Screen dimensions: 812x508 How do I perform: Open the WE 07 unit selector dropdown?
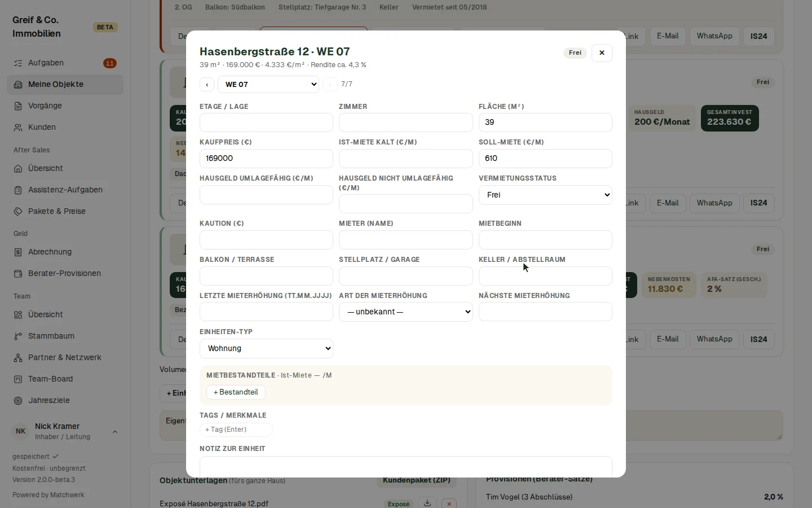(268, 85)
